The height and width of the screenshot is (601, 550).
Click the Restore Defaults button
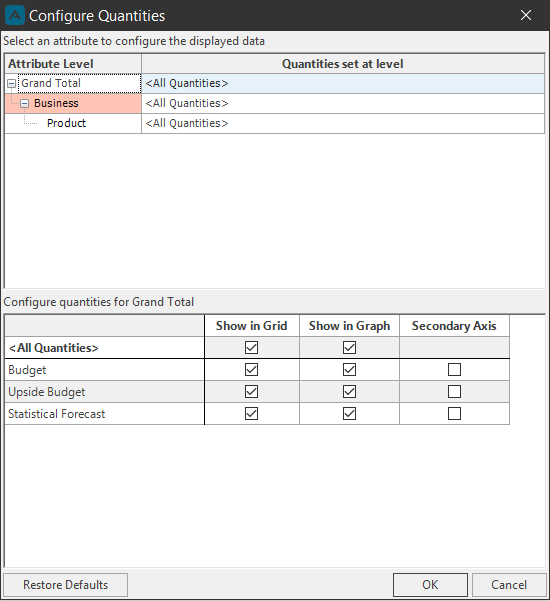coord(66,585)
